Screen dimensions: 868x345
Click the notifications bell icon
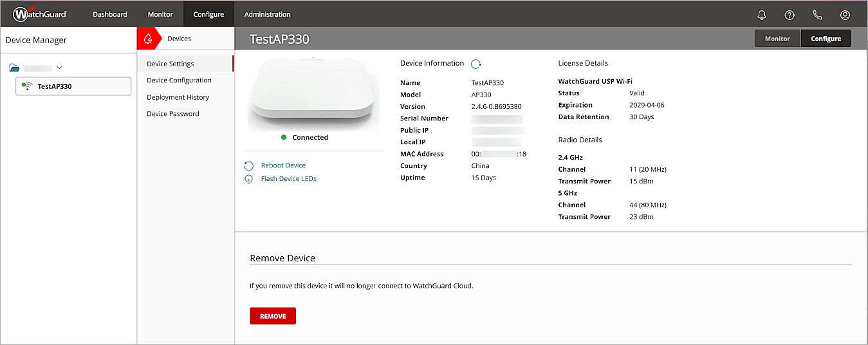[x=762, y=15]
